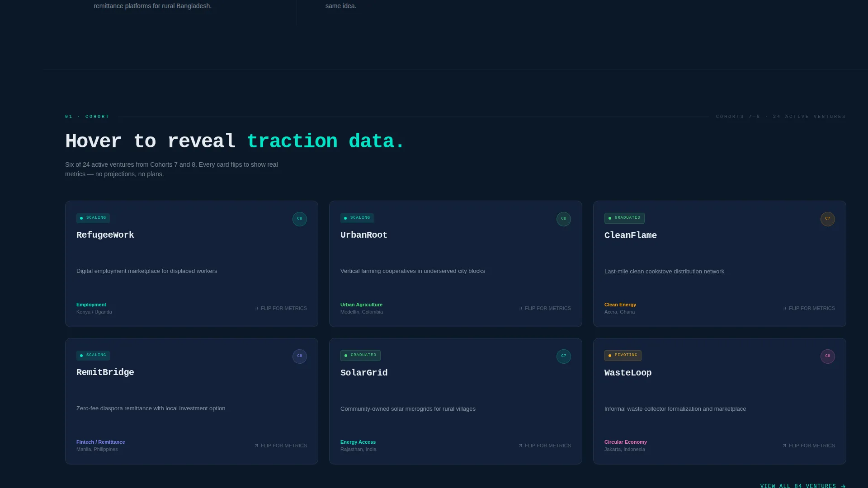Click the Employment sector label

[91, 305]
